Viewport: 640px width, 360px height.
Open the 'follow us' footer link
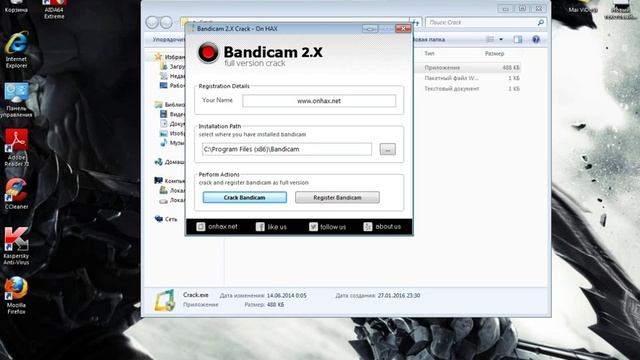[x=327, y=227]
